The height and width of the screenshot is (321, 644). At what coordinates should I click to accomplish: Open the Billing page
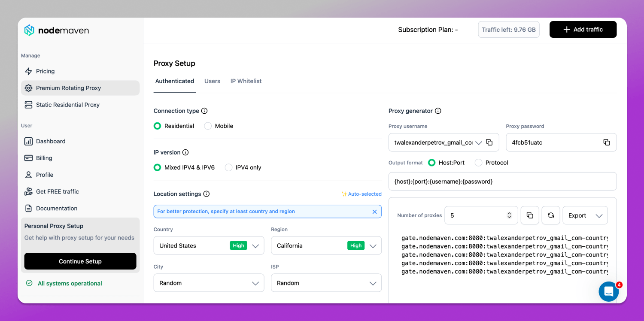(x=80, y=158)
